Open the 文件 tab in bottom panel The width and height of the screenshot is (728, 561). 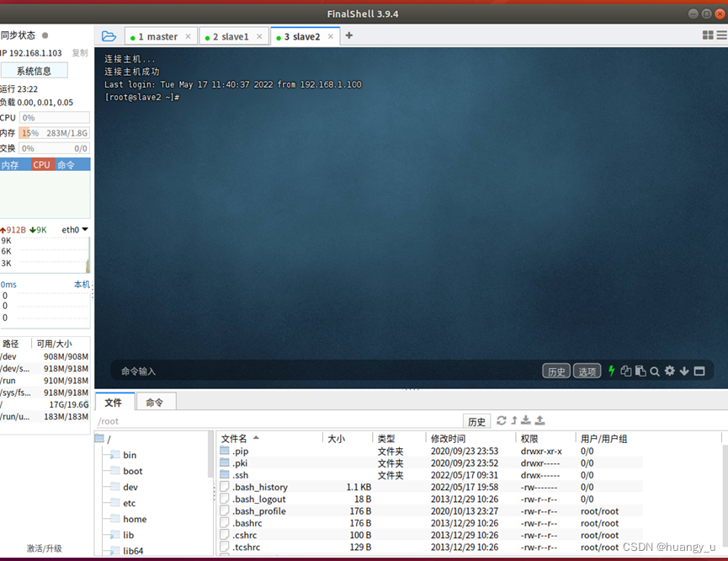[x=114, y=402]
